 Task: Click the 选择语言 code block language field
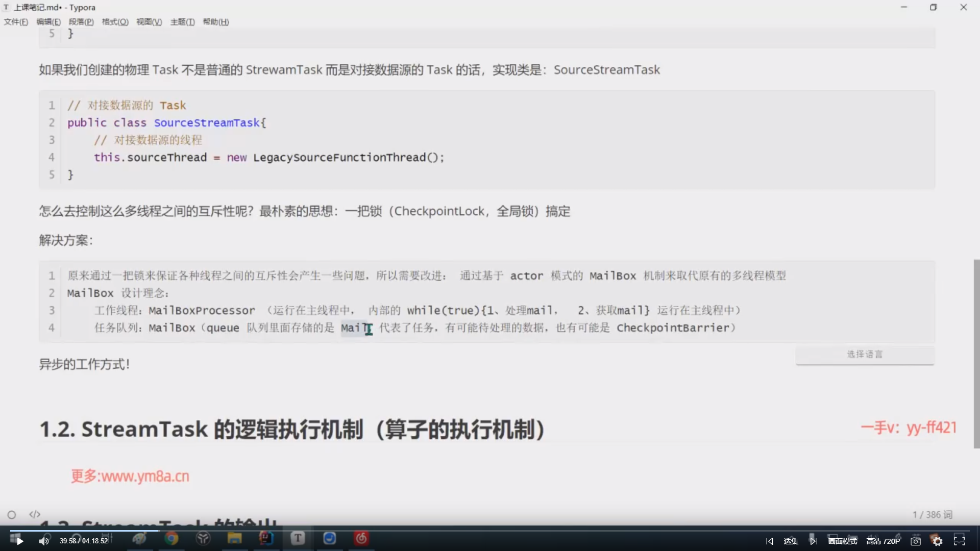click(865, 355)
